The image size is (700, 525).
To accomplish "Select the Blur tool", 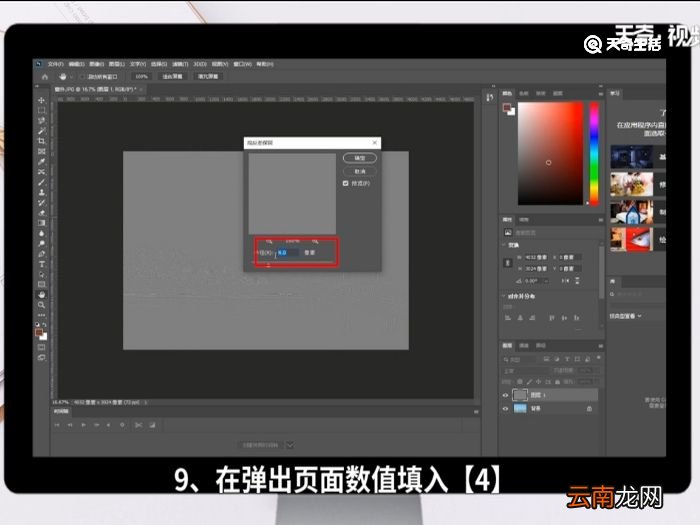I will [x=41, y=233].
